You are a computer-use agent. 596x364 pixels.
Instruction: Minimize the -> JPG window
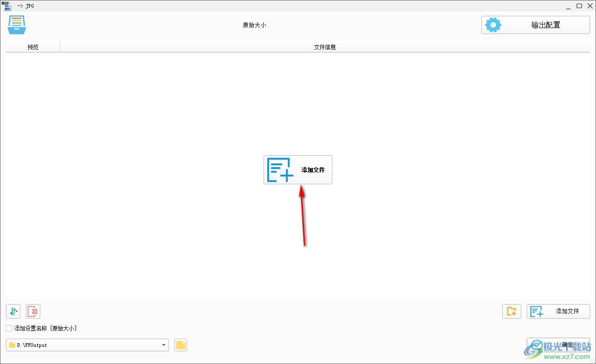[x=568, y=6]
